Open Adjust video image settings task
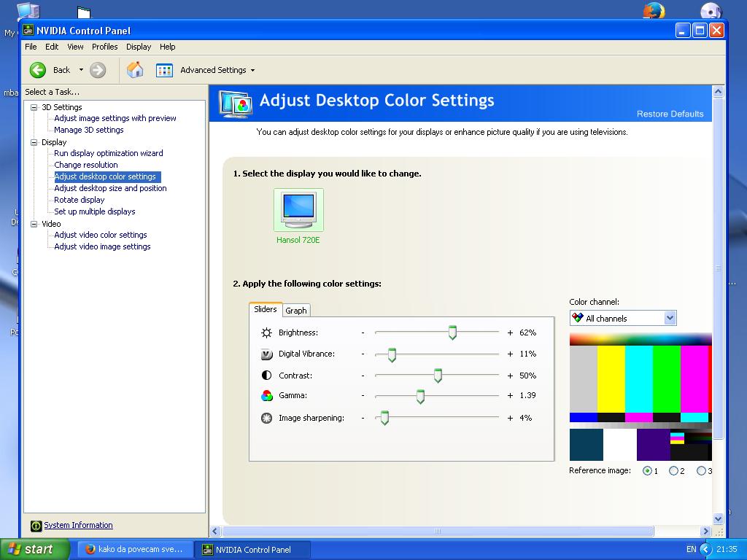 pyautogui.click(x=102, y=246)
